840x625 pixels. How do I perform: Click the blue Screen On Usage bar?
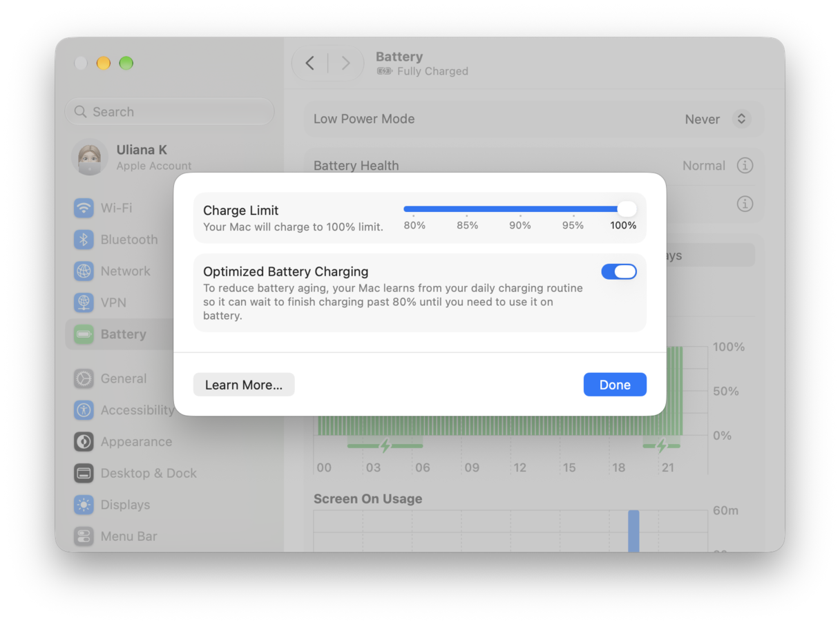click(x=633, y=530)
